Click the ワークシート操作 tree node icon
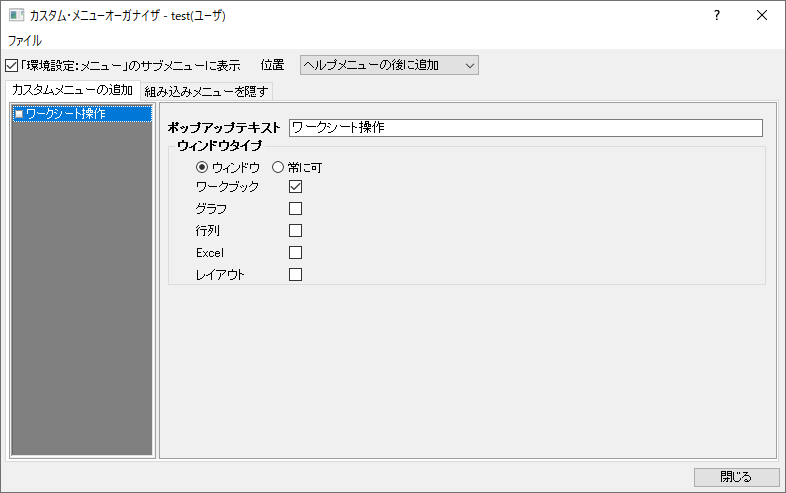 tap(19, 114)
